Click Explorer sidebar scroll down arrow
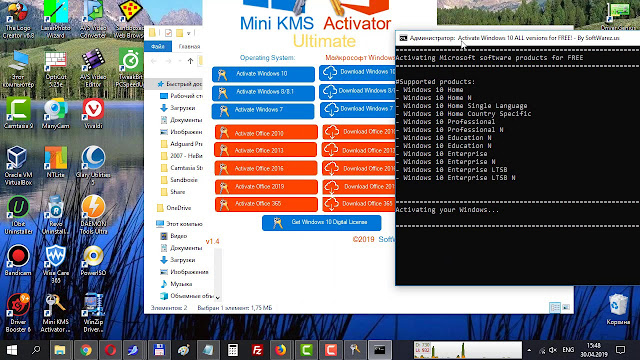The width and height of the screenshot is (640, 360). pyautogui.click(x=218, y=298)
